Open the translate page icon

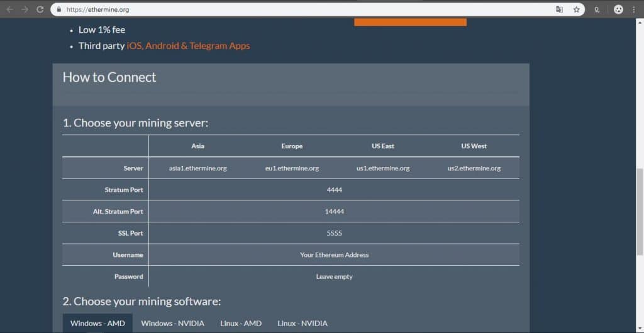[559, 9]
